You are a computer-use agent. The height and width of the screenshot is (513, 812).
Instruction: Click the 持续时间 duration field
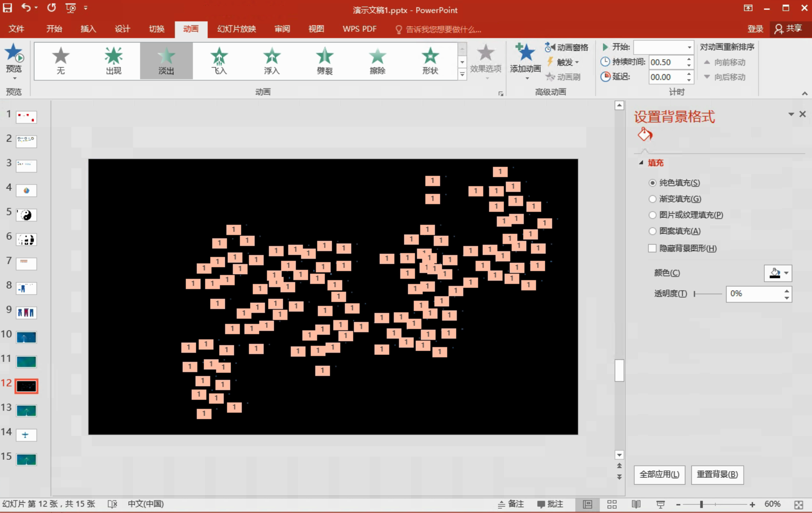(x=668, y=62)
